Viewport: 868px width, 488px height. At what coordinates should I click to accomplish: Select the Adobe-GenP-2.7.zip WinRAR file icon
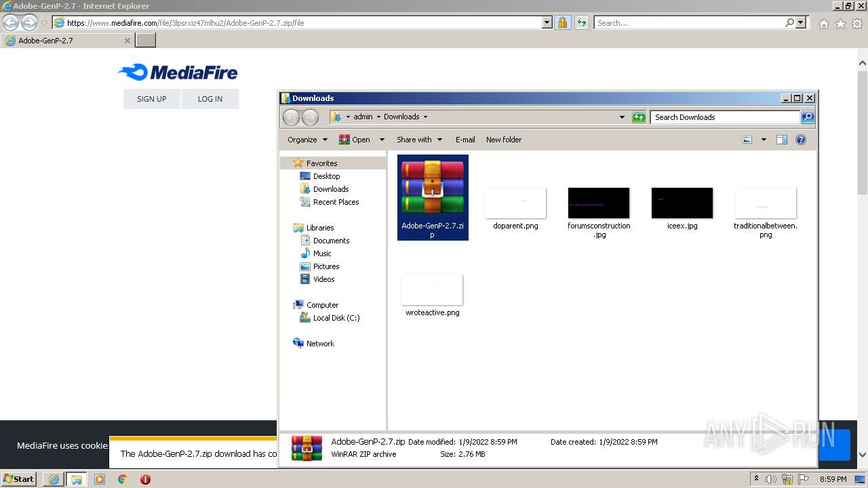click(433, 197)
